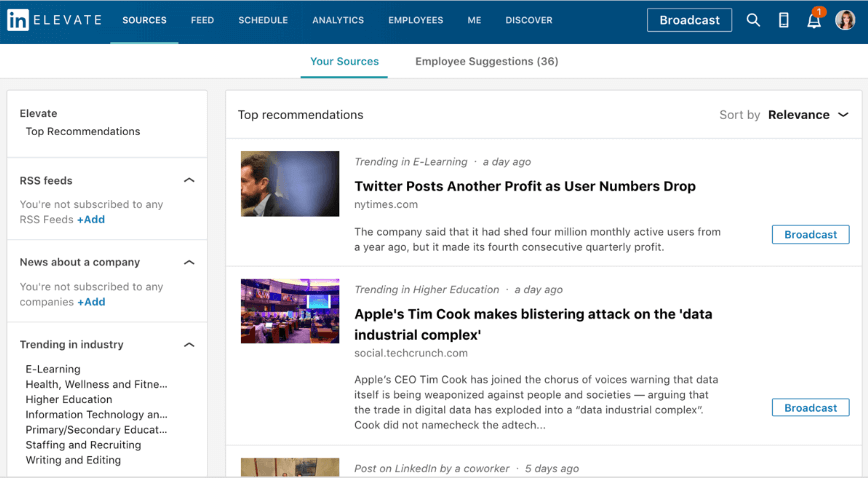Click the social.techcrunch.com source text
Image resolution: width=868 pixels, height=478 pixels.
point(411,353)
